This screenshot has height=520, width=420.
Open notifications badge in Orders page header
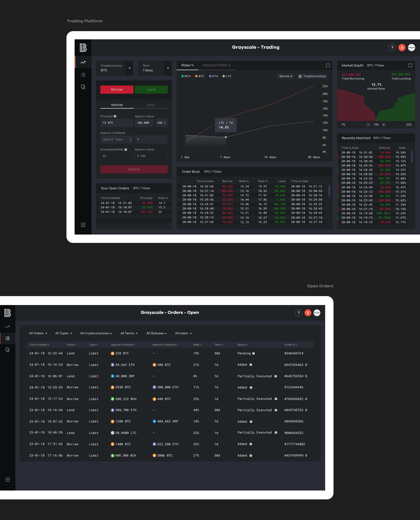[308, 313]
